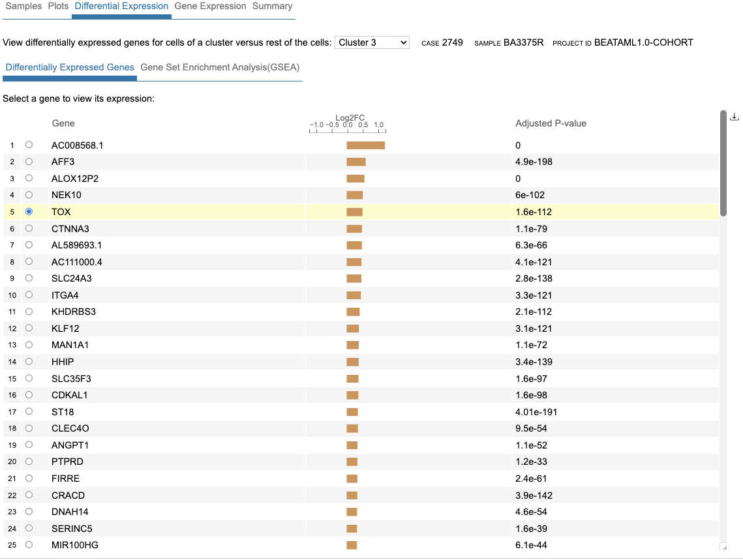The height and width of the screenshot is (560, 743).
Task: Select radio button for ITGA4 gene
Action: 29,295
